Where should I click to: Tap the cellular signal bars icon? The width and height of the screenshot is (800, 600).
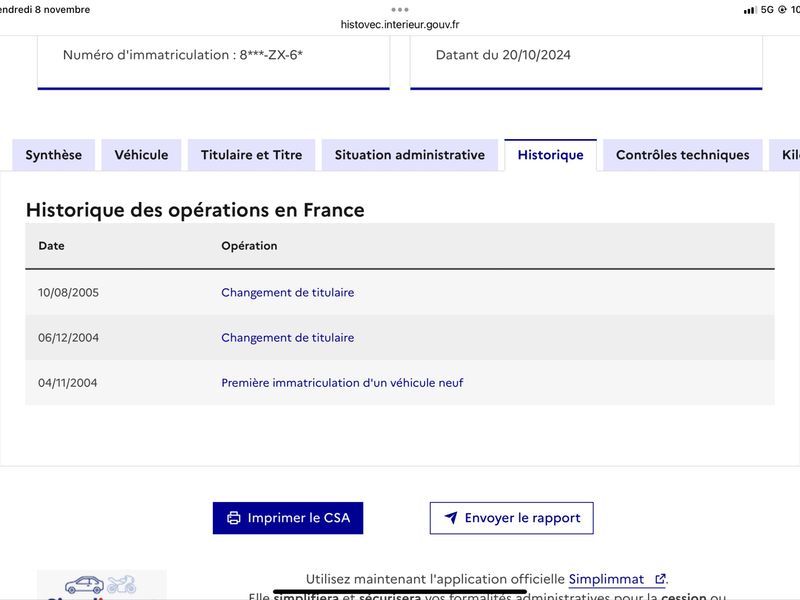[749, 10]
